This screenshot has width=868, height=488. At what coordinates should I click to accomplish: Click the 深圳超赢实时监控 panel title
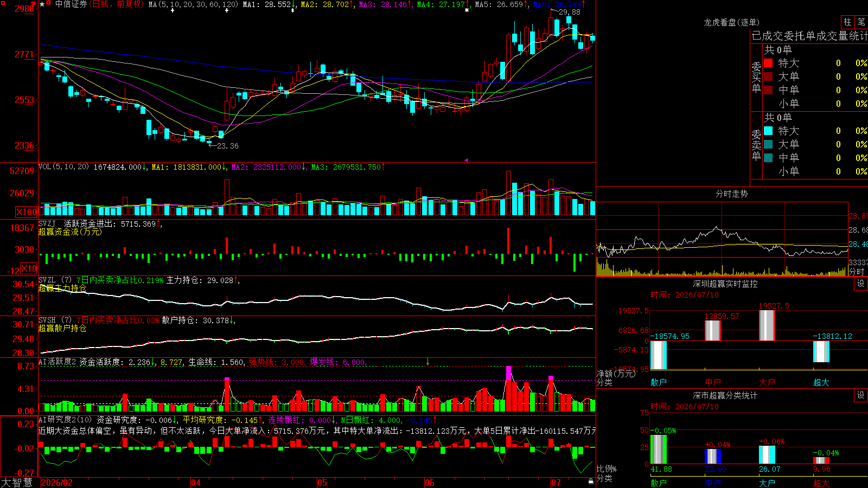tap(725, 284)
